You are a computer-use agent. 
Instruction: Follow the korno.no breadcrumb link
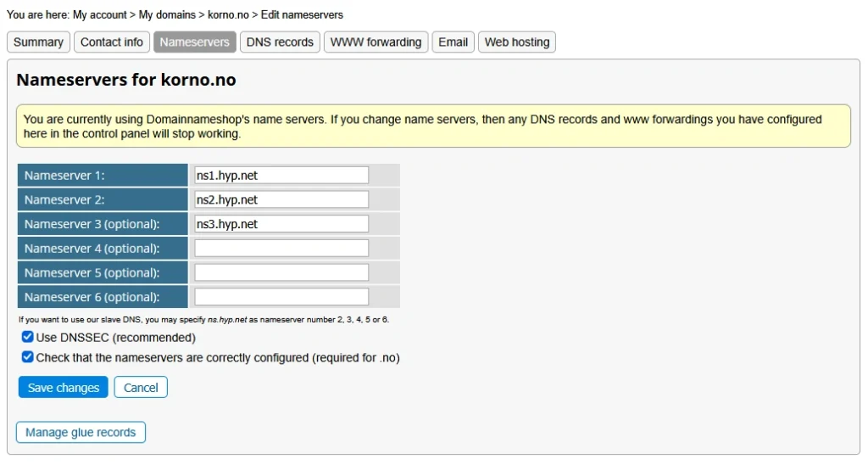tap(228, 15)
